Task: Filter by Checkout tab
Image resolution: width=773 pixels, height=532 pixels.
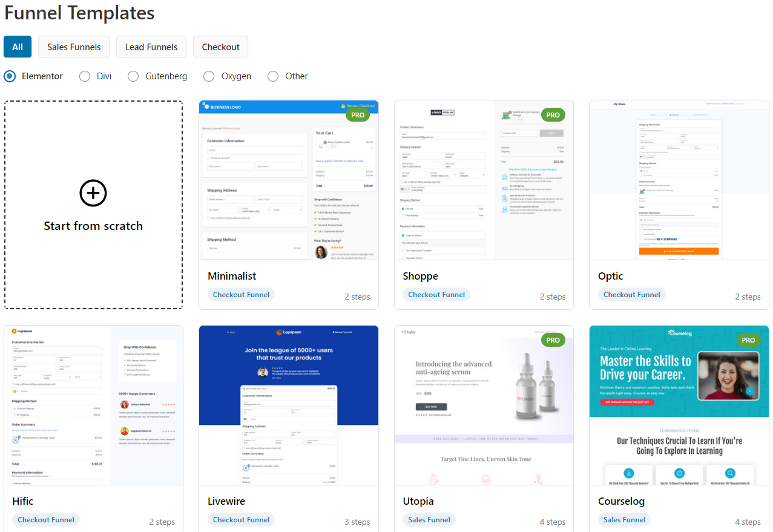Action: [x=221, y=47]
